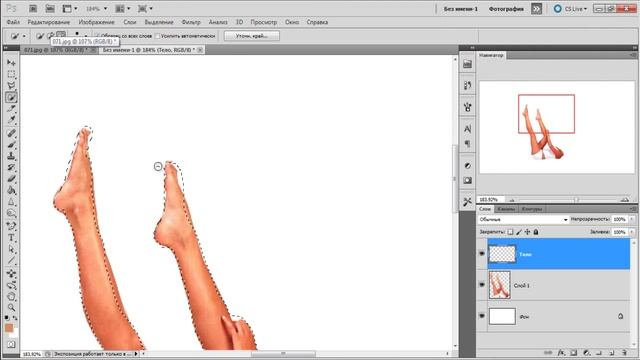Choose the Add to selection mode icon
The image size is (640, 360).
click(50, 36)
